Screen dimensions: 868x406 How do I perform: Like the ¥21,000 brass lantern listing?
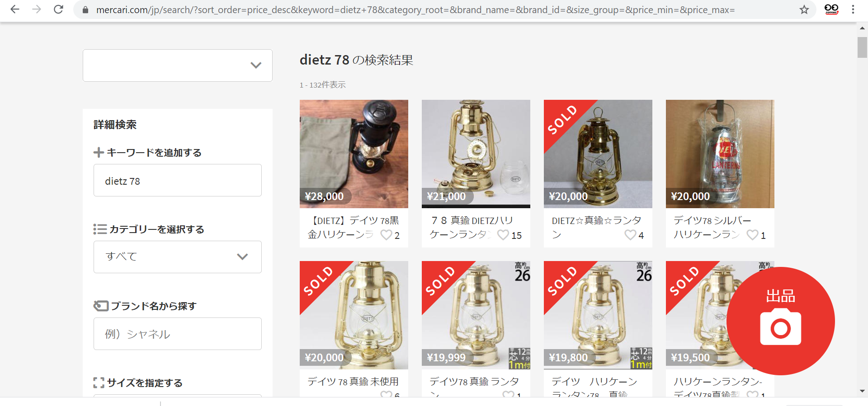pos(503,235)
